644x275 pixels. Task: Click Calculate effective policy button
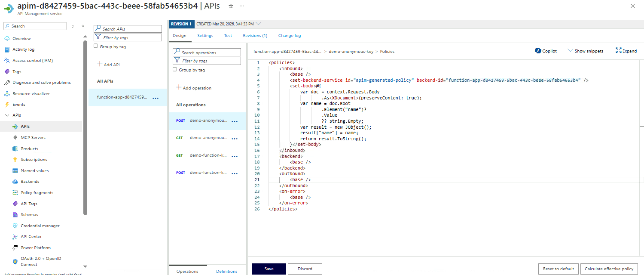click(x=609, y=269)
